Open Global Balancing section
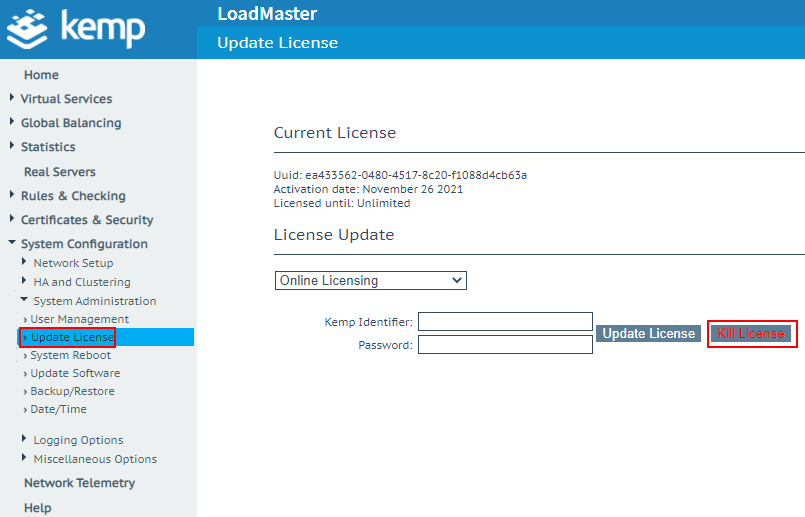 [x=71, y=123]
